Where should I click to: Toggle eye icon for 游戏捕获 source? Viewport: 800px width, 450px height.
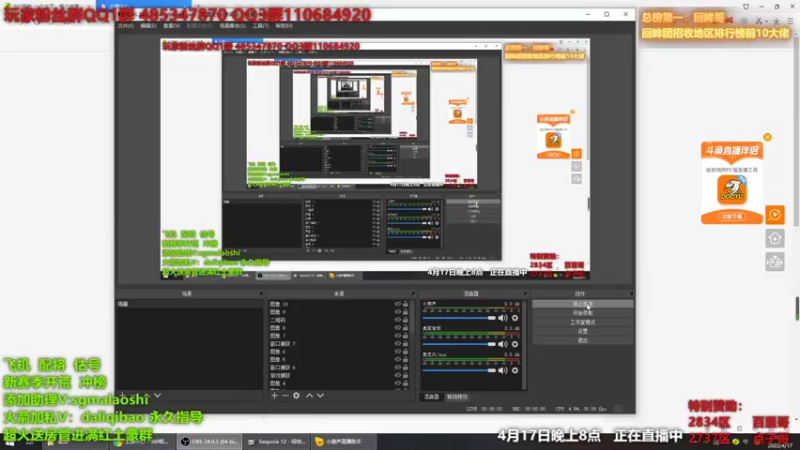pyautogui.click(x=397, y=375)
